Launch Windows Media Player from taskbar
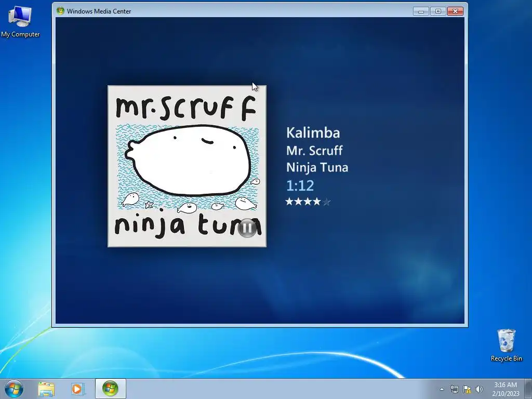This screenshot has width=532, height=399. pos(78,389)
